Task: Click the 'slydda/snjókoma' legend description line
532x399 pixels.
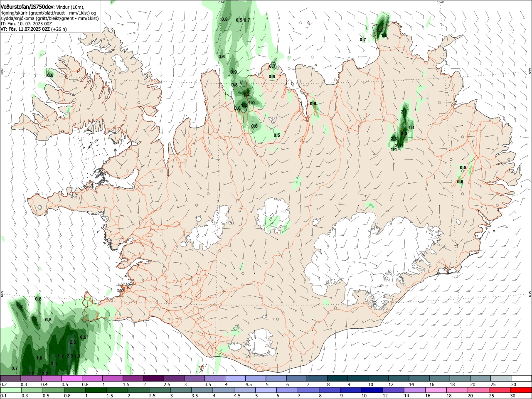Action: 49,18
